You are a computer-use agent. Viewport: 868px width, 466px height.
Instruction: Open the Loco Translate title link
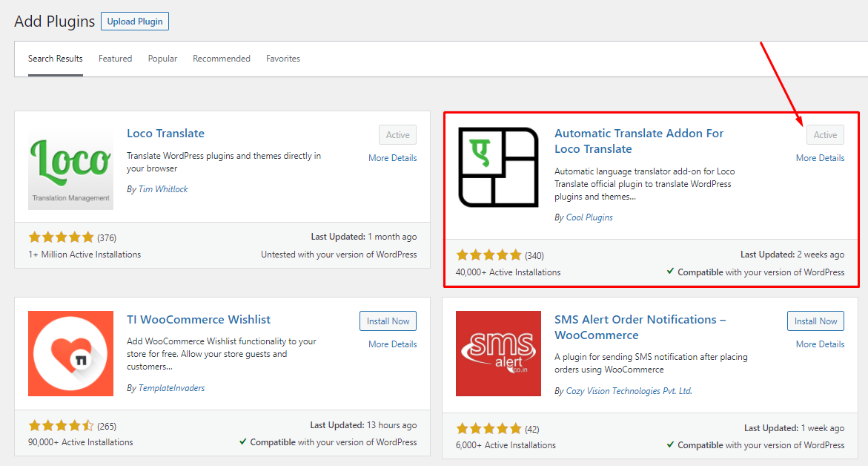165,134
